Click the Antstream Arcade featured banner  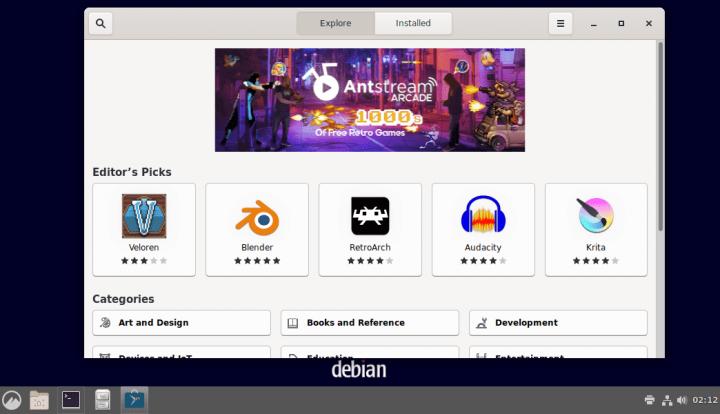(370, 100)
